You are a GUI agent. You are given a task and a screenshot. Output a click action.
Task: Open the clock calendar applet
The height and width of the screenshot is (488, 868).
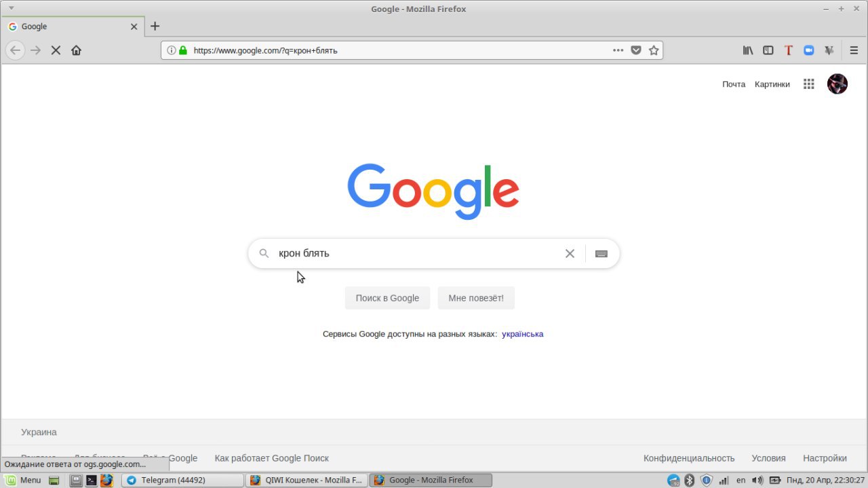825,480
